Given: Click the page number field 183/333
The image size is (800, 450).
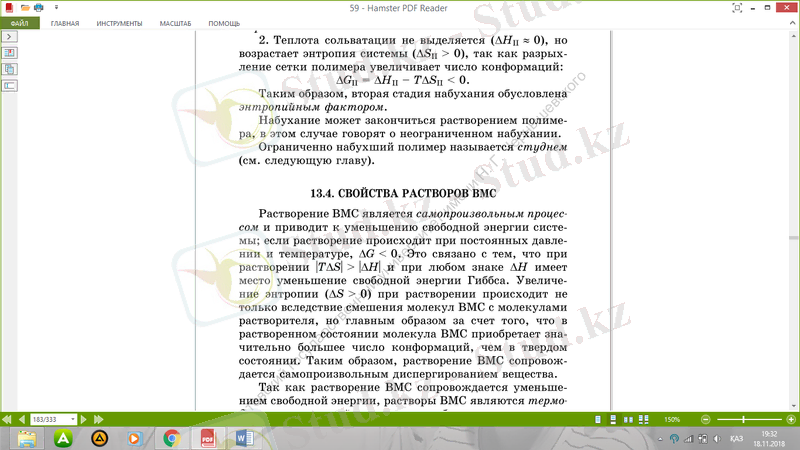Looking at the screenshot, I should 49,419.
